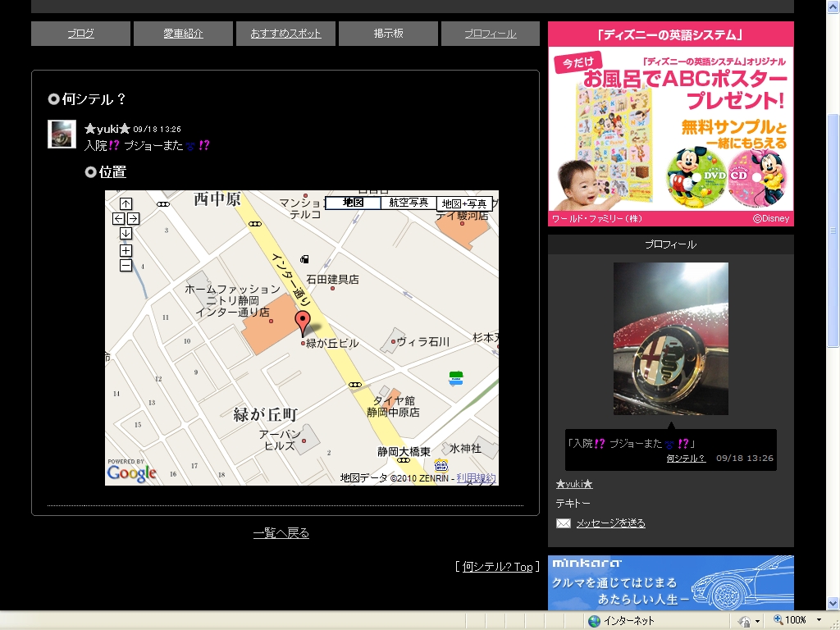
Task: Pan the map right with the arrow button
Action: [134, 218]
